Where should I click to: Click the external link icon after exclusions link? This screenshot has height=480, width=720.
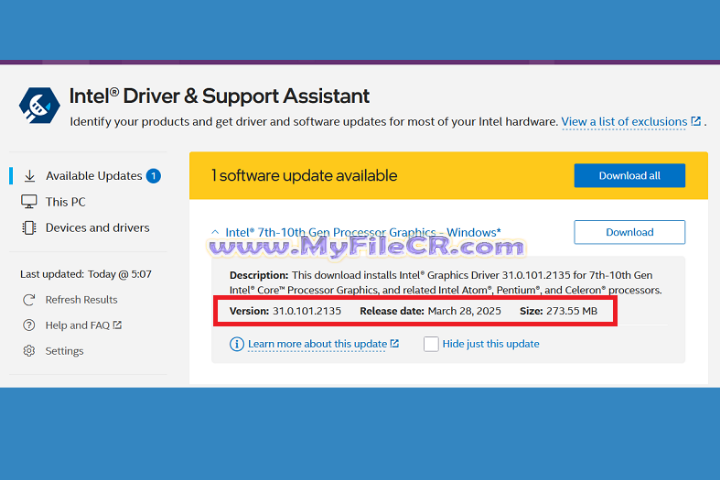click(x=696, y=121)
